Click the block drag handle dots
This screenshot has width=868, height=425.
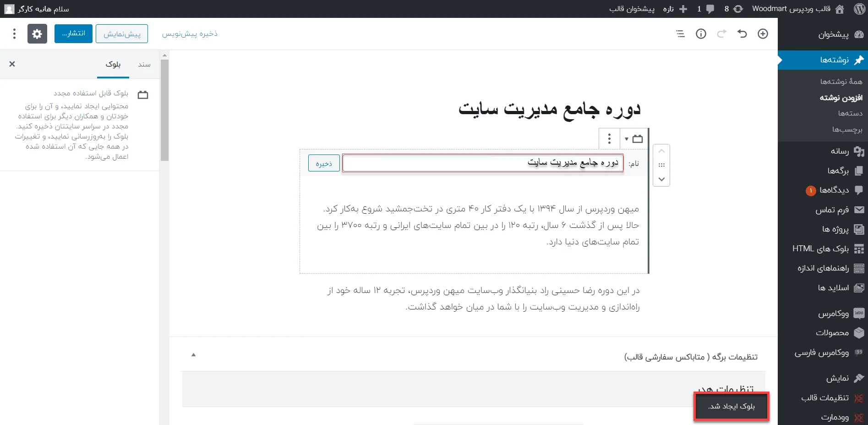point(661,165)
